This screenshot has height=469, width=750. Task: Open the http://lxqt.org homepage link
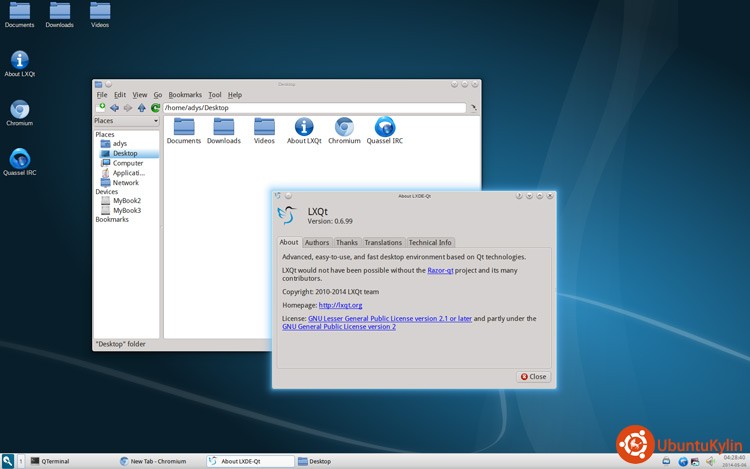pyautogui.click(x=340, y=304)
